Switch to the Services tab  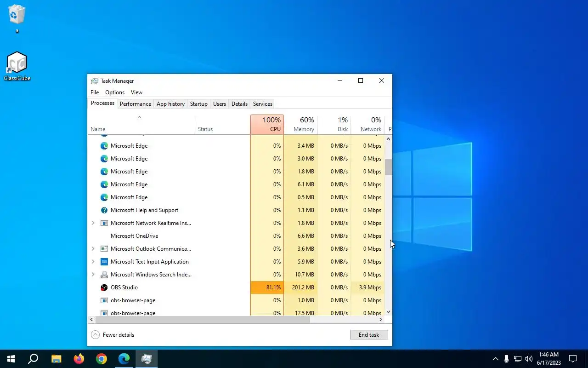pyautogui.click(x=263, y=104)
